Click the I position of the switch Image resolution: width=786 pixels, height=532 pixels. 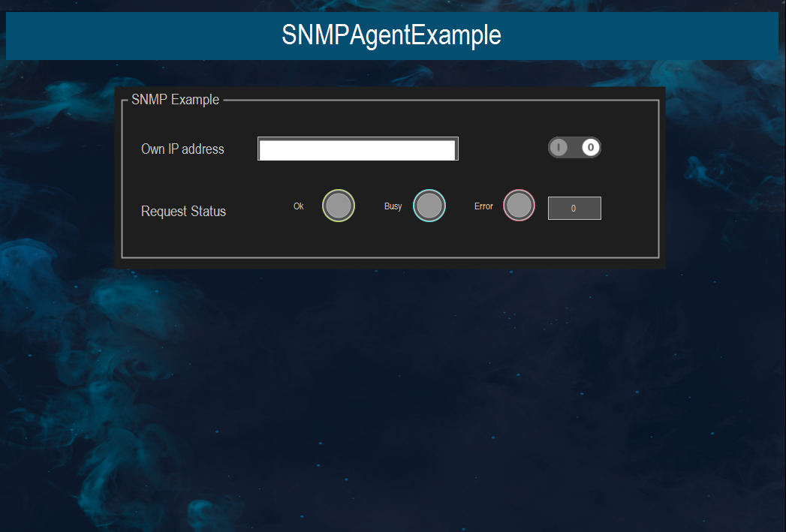pyautogui.click(x=559, y=147)
